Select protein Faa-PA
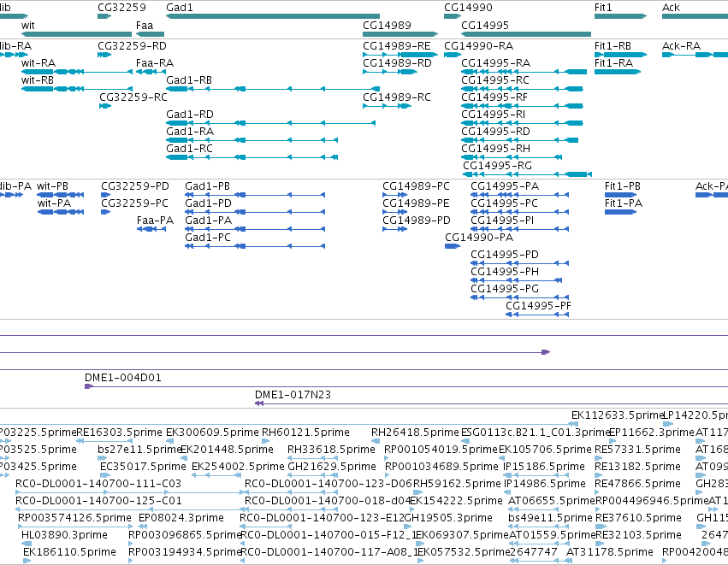 (151, 229)
